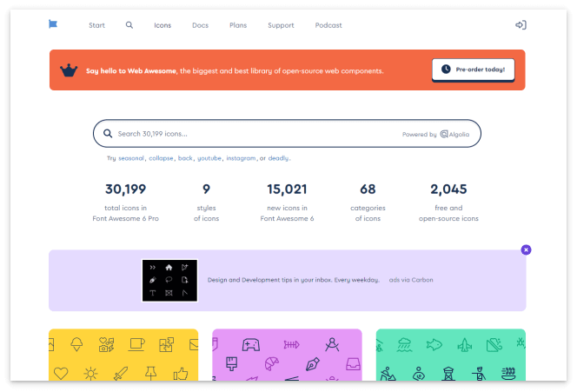Viewport: 577px width, 392px height.
Task: Click the fish icon on the green card
Action: [434, 345]
